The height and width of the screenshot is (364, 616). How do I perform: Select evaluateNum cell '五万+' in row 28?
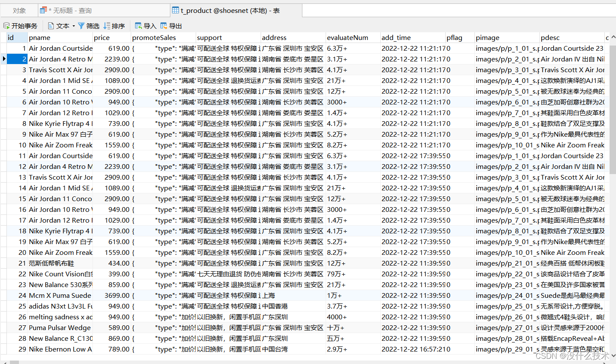[353, 338]
